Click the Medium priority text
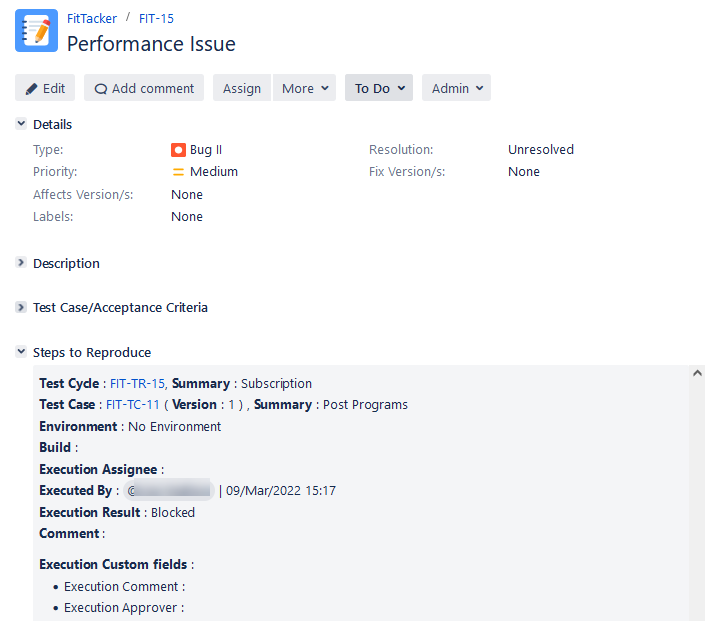This screenshot has height=621, width=709. pos(214,172)
